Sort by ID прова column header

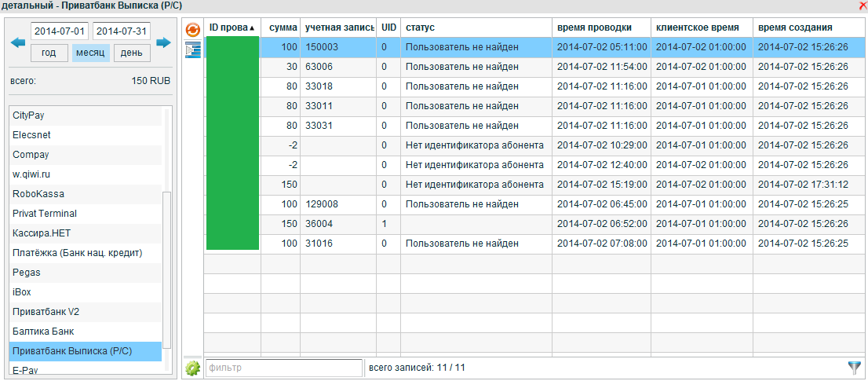(232, 27)
